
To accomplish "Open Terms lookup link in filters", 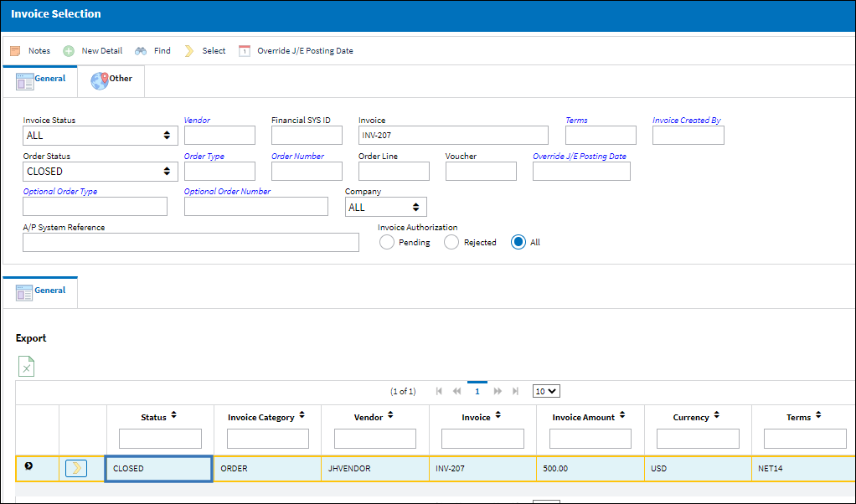I will click(x=576, y=120).
